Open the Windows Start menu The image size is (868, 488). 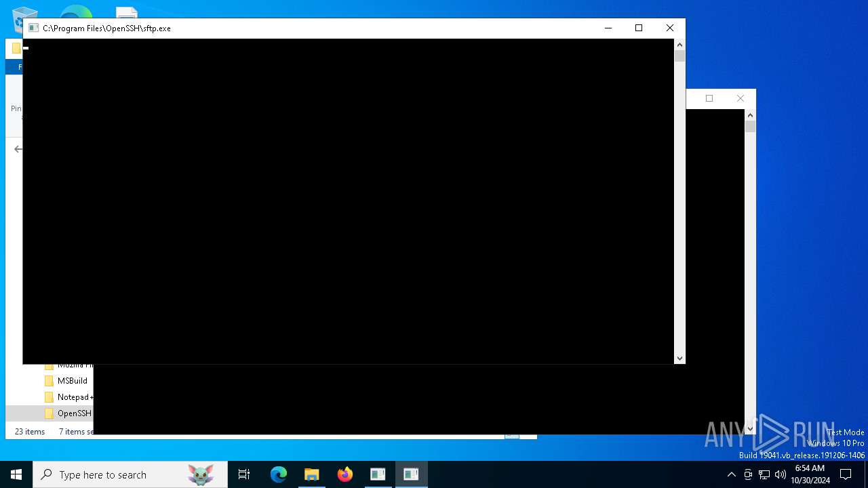pyautogui.click(x=16, y=474)
